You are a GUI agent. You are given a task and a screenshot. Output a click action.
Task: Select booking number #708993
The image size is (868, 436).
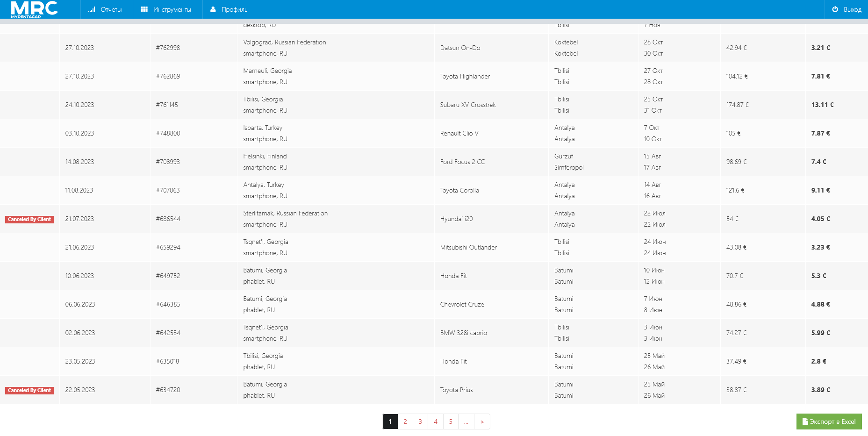pyautogui.click(x=168, y=162)
